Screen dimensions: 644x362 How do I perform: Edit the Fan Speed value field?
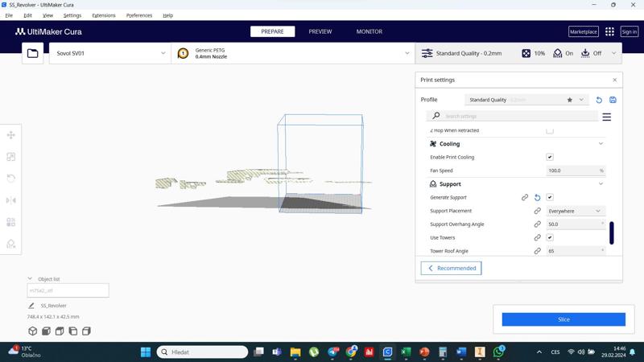[576, 171]
